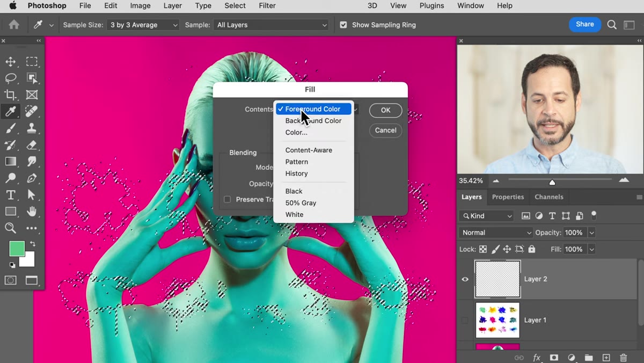Viewport: 644px width, 363px height.
Task: Expand the layer Fill slider arrow
Action: click(x=591, y=249)
